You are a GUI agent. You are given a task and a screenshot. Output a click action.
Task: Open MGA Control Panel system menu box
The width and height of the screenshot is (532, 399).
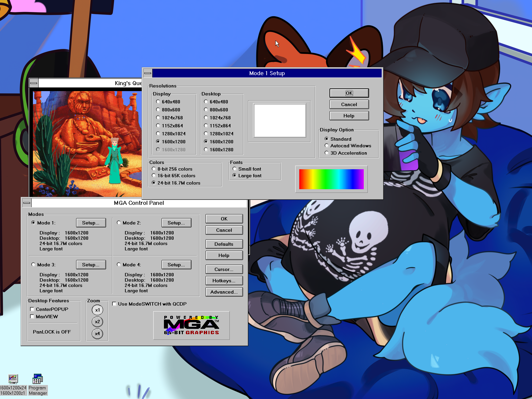(x=27, y=203)
